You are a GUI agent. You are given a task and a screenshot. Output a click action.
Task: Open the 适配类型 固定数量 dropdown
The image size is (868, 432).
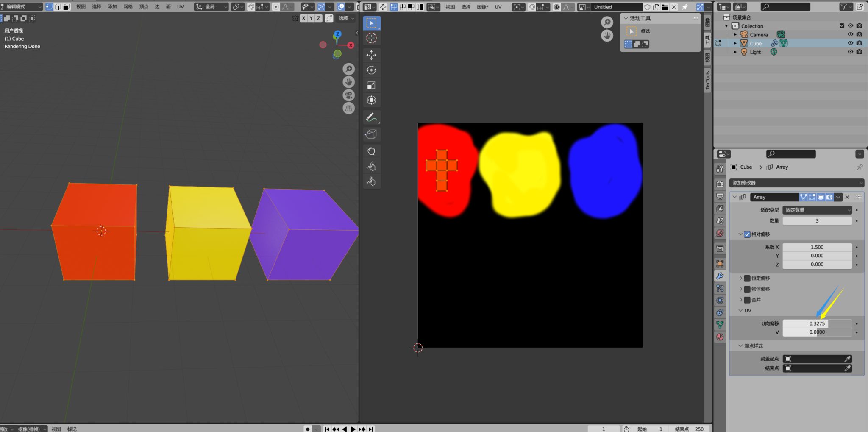point(817,210)
